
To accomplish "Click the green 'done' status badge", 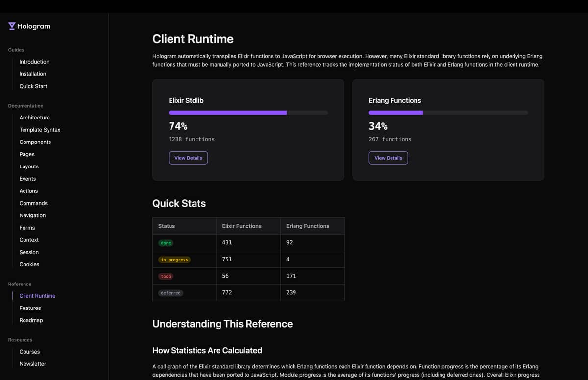I will click(x=166, y=243).
